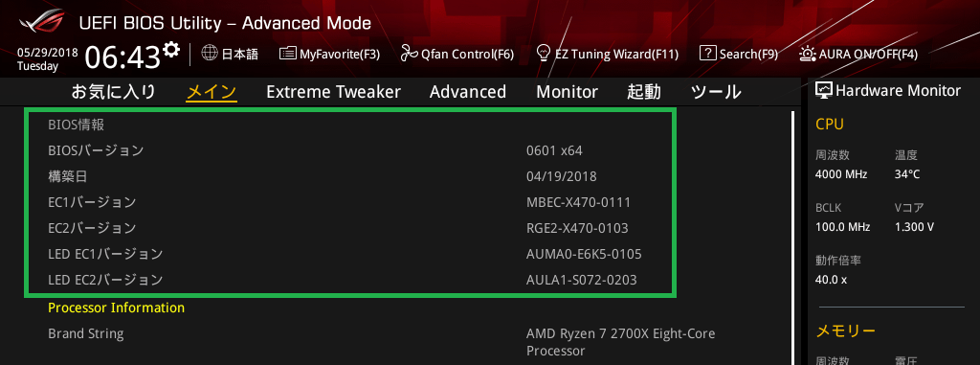Viewport: 980px width, 365px height.
Task: Click the EZ Tuning Wizard bulb icon
Action: (x=544, y=53)
